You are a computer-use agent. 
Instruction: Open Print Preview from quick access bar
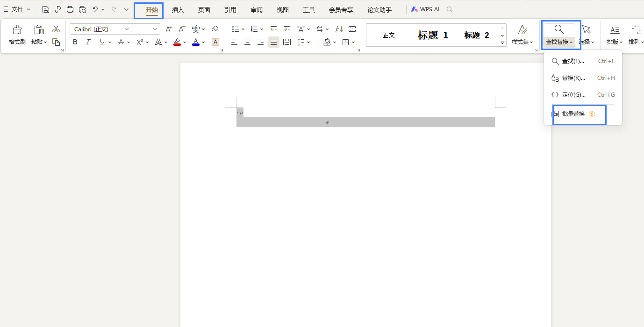click(x=83, y=9)
